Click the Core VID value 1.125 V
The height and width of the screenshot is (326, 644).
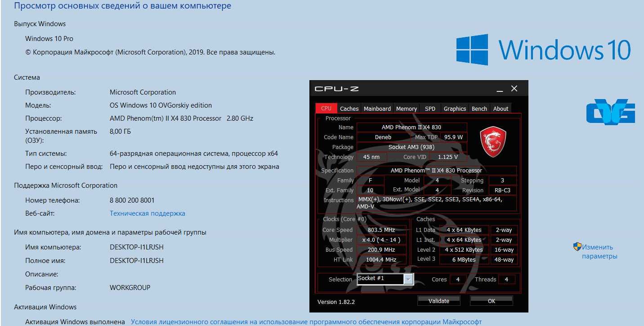447,157
